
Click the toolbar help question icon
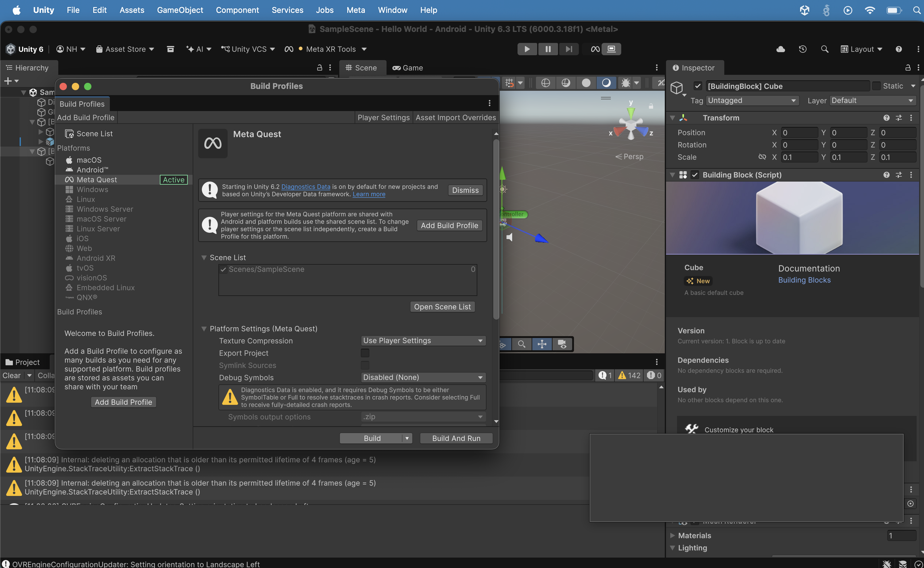point(899,49)
